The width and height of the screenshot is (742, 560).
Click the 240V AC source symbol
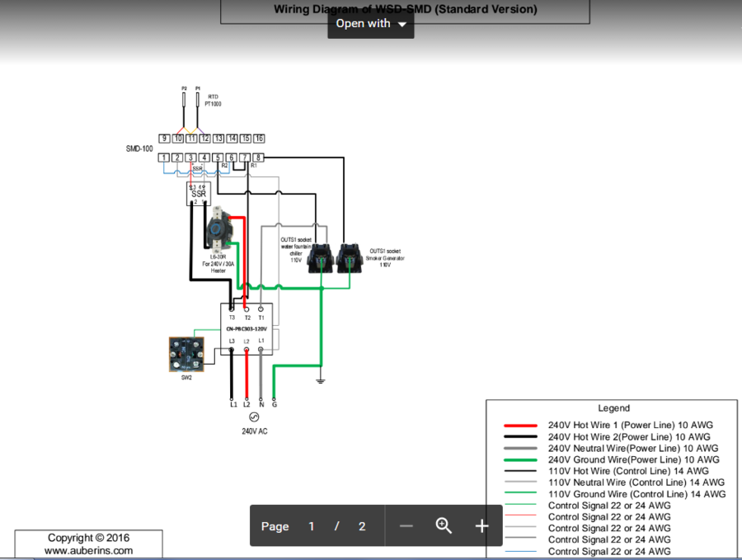(254, 418)
